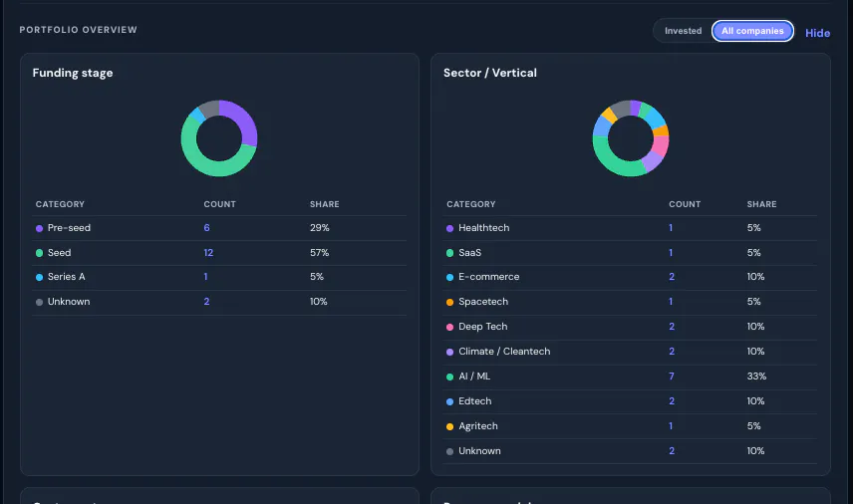
Task: Open the Healthtech count 1
Action: (x=671, y=228)
